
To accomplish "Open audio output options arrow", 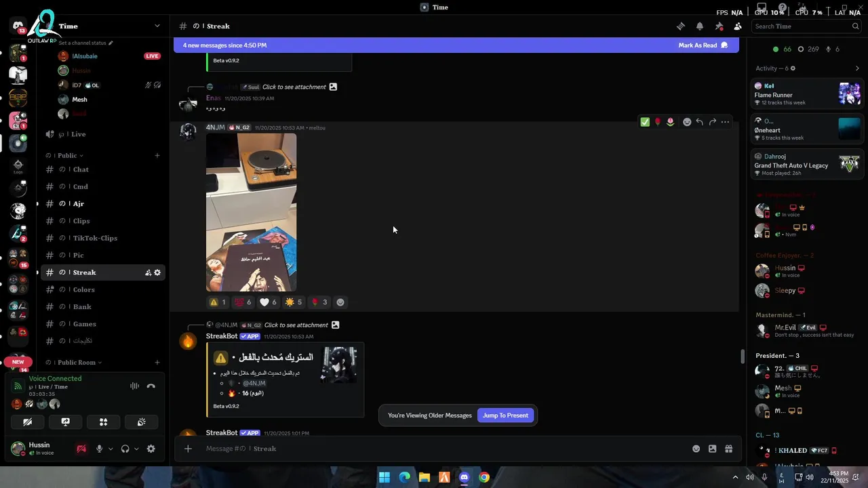I will [136, 449].
